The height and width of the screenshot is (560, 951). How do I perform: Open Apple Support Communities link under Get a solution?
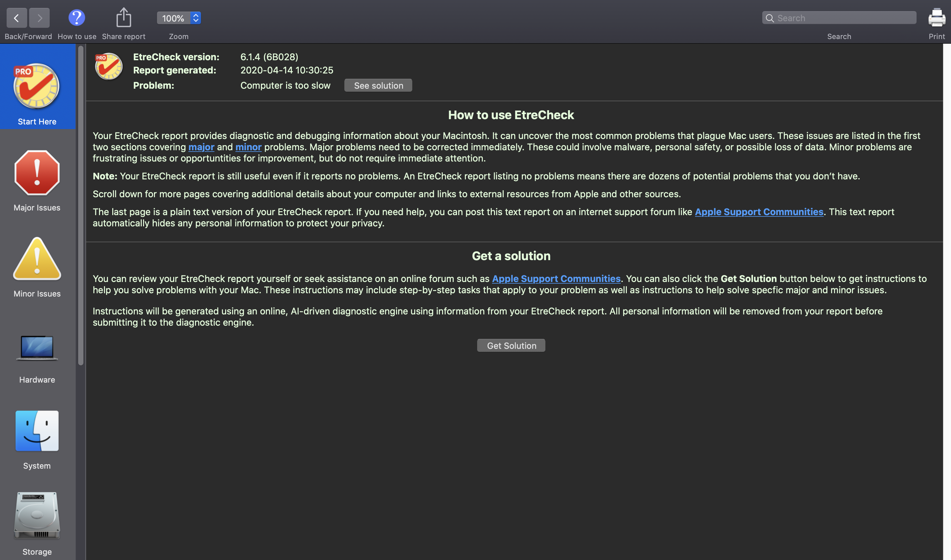point(556,279)
